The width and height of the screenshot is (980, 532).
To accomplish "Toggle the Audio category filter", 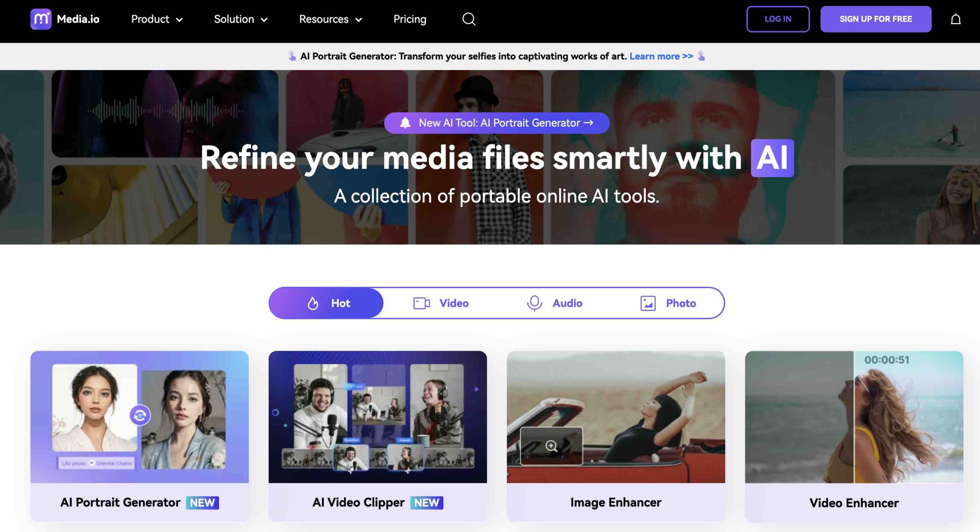I will point(554,303).
